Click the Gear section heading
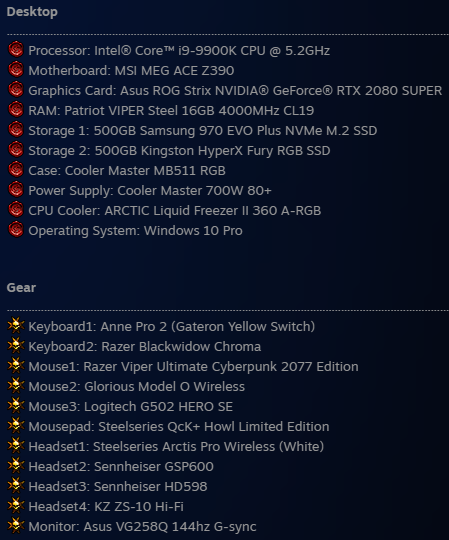 tap(21, 288)
